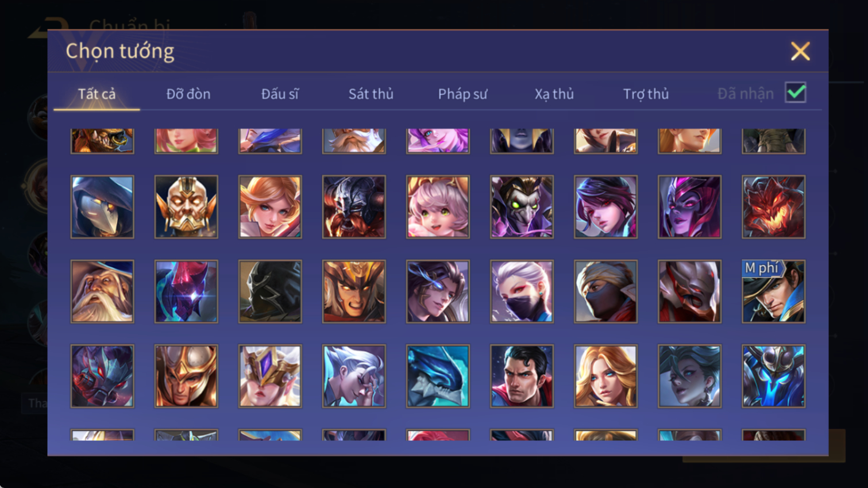Open the Sát thủ tab
The height and width of the screenshot is (488, 868).
pyautogui.click(x=371, y=94)
